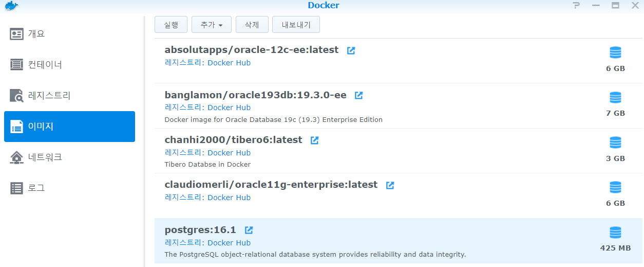This screenshot has height=267, width=644.
Task: Click the Docker whale logo icon
Action: pyautogui.click(x=11, y=6)
